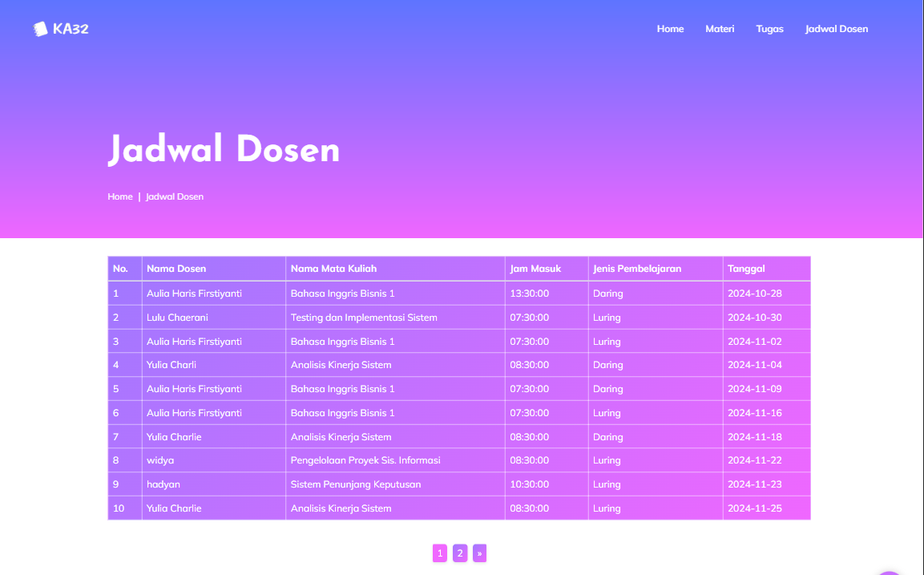Click the KA32 notebook logo icon
The height and width of the screenshot is (575, 924).
40,28
